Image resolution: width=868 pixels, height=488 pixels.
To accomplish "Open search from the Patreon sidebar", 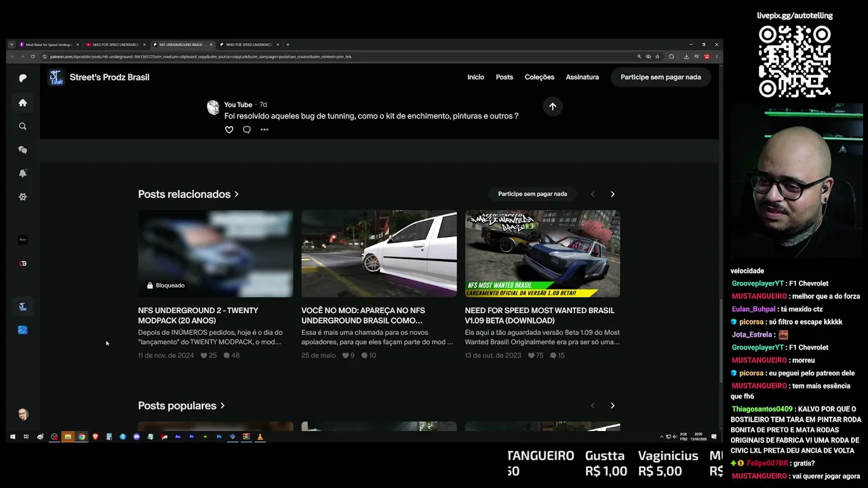I will pos(22,126).
